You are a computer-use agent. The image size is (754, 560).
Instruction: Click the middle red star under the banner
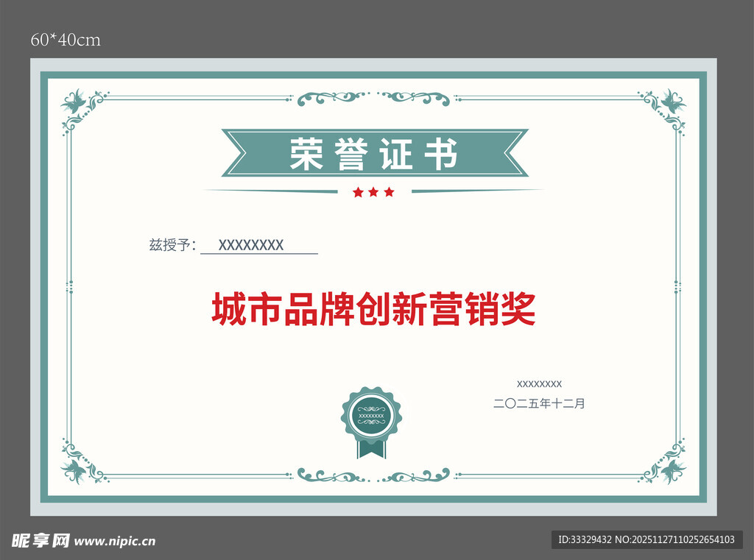point(373,192)
